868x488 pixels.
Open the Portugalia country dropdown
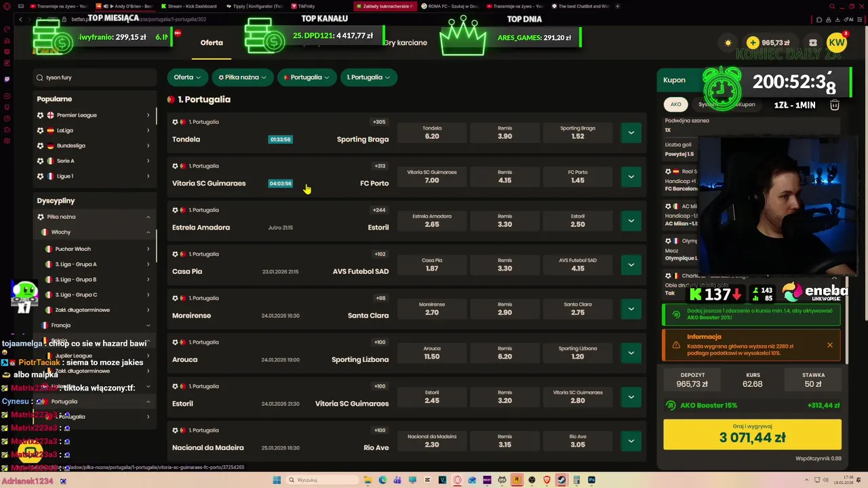[307, 77]
